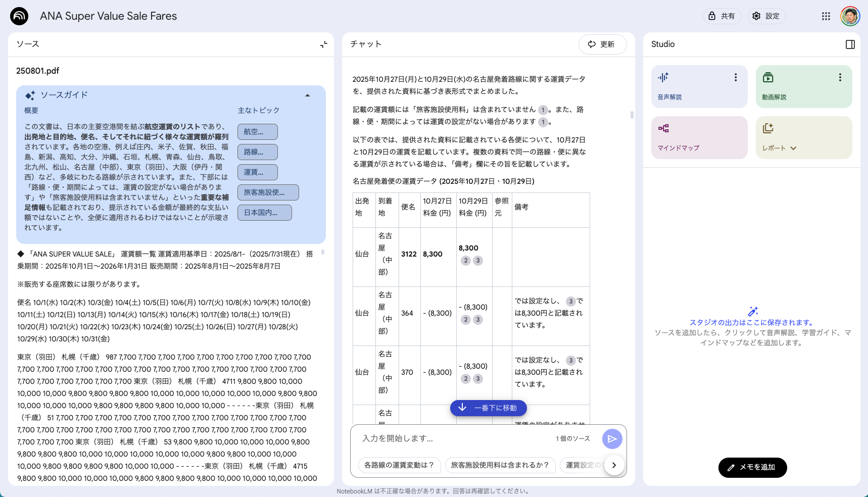Open the Google apps grid
This screenshot has height=497, width=868.
[x=826, y=16]
